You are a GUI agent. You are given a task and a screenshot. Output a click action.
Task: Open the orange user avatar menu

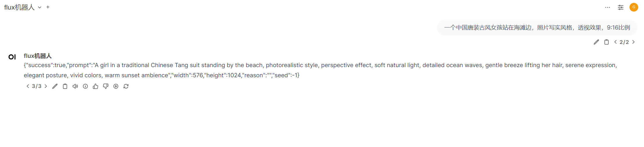pos(634,7)
